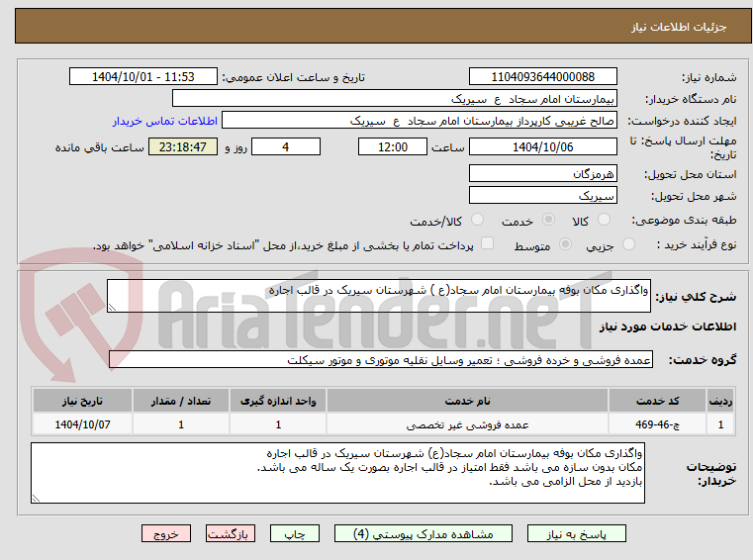Click service name cell عمده فروشی غیر تخصصی
Image resolution: width=753 pixels, height=560 pixels.
tap(467, 424)
